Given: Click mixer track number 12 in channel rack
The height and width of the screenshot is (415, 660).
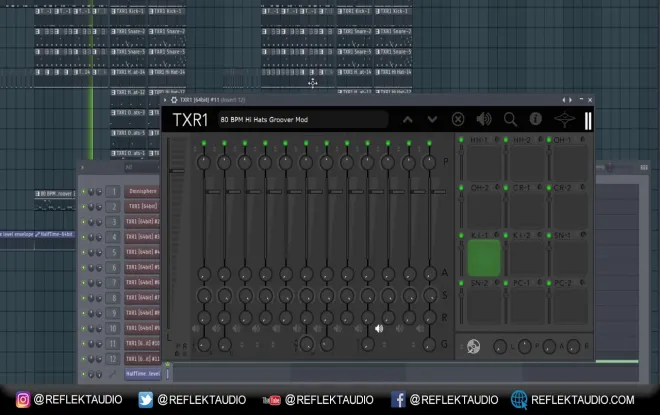Looking at the screenshot, I should click(113, 359).
